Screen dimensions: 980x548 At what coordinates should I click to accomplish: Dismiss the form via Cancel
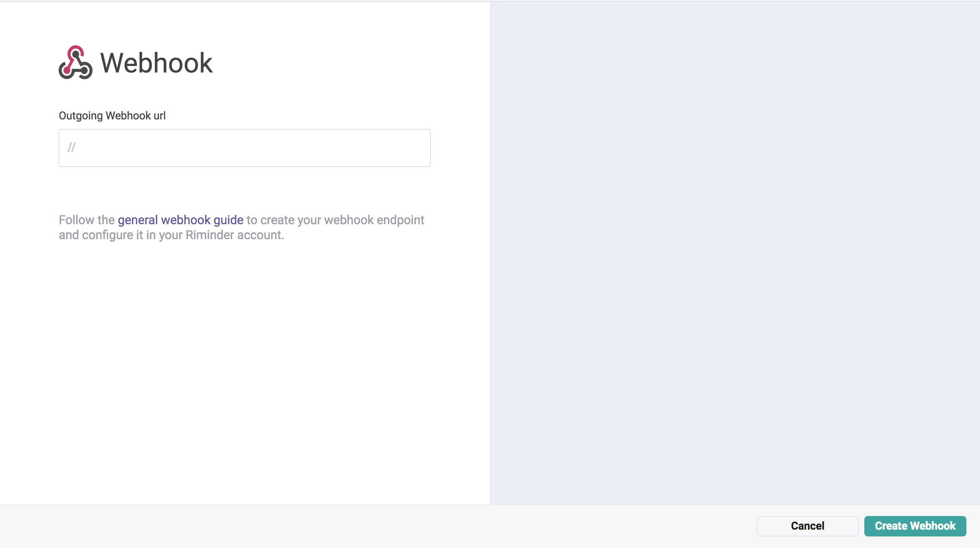pos(807,526)
